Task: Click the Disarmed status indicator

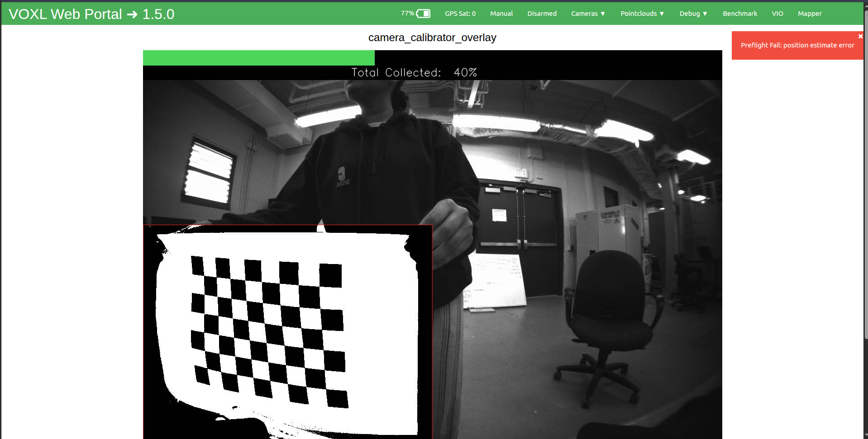Action: 542,14
